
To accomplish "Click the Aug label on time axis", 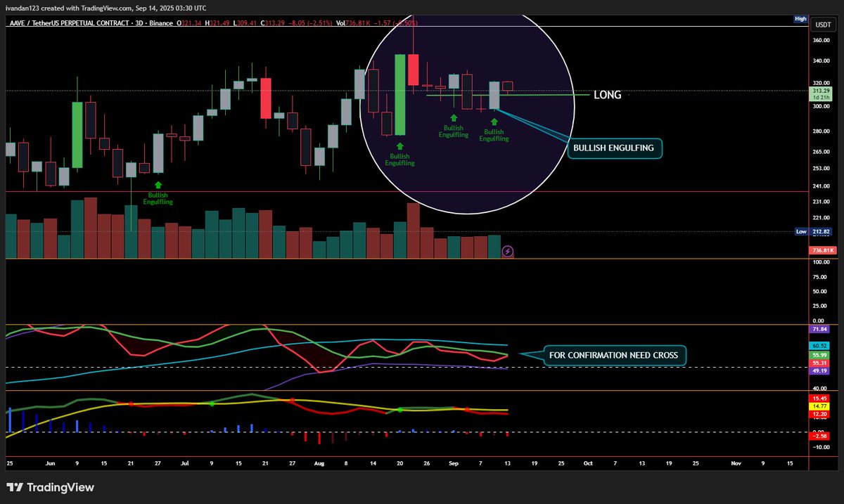I will point(318,464).
